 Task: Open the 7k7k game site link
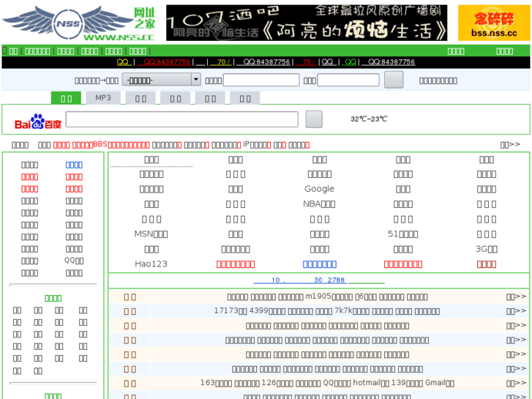click(x=352, y=310)
